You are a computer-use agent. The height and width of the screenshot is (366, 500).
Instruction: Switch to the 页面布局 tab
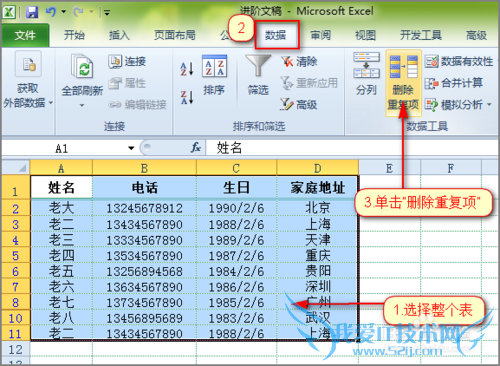(175, 35)
